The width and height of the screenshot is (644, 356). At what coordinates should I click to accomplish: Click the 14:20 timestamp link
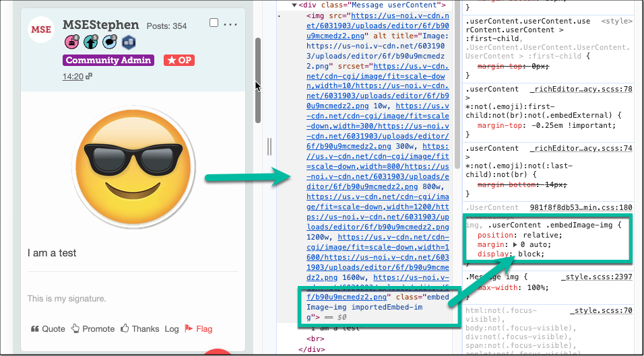tap(73, 76)
